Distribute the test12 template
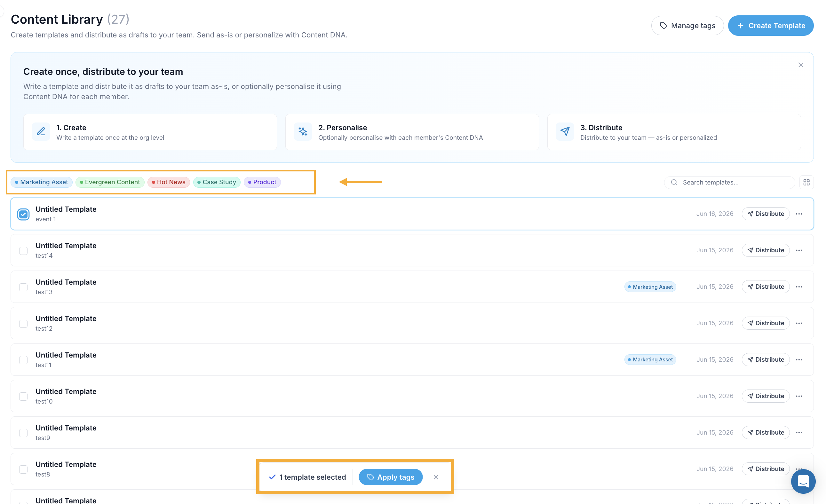This screenshot has width=826, height=504. [766, 323]
